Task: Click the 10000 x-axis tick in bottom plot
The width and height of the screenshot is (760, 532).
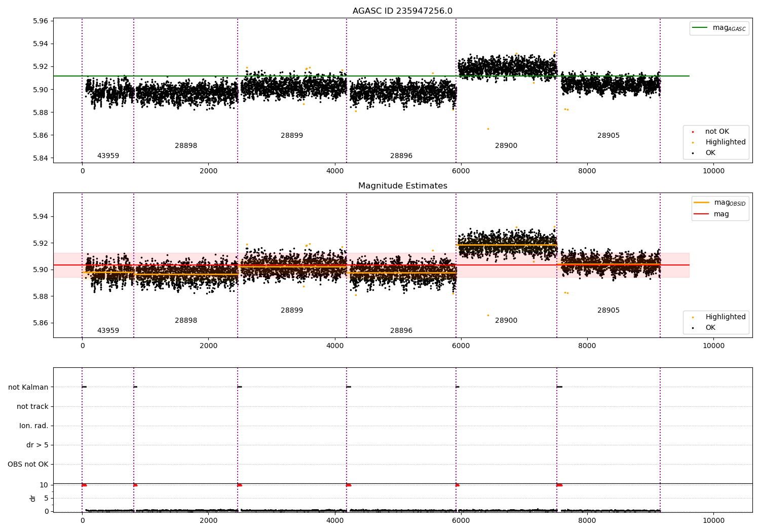Action: coord(713,520)
